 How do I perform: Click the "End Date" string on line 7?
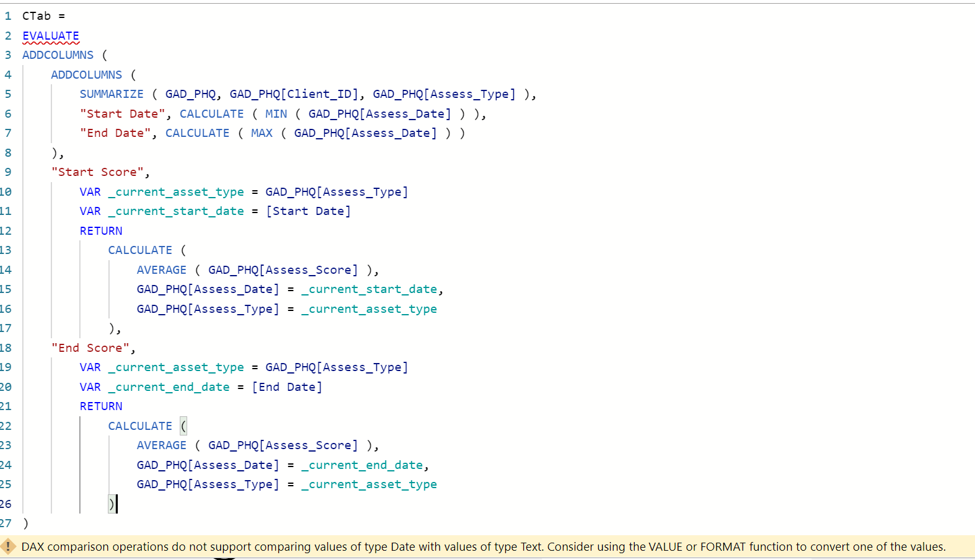(x=115, y=133)
